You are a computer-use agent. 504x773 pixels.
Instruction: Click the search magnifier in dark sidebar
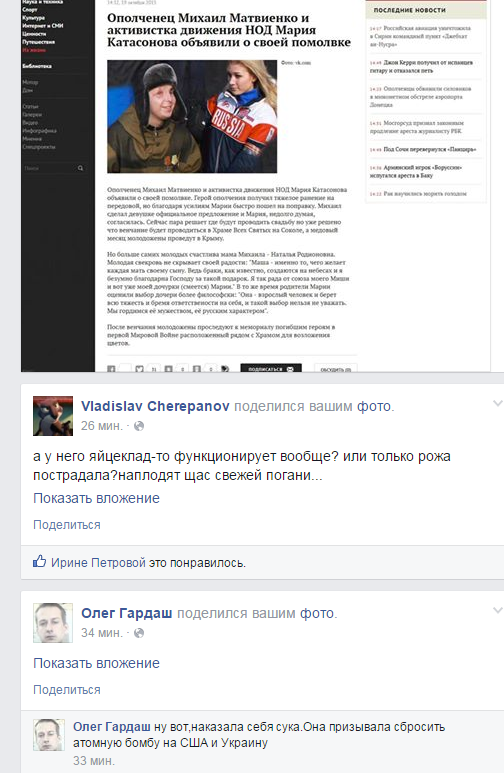(80, 169)
